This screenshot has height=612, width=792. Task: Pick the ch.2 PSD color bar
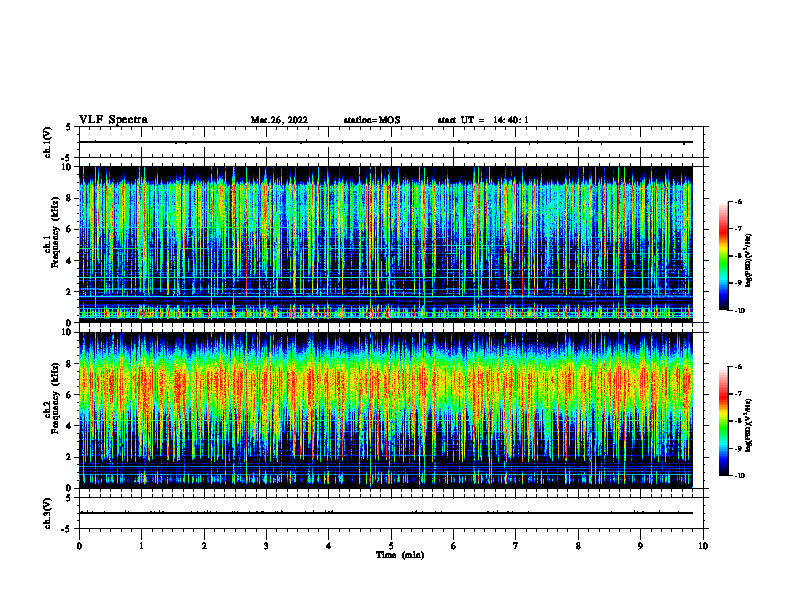tap(724, 421)
